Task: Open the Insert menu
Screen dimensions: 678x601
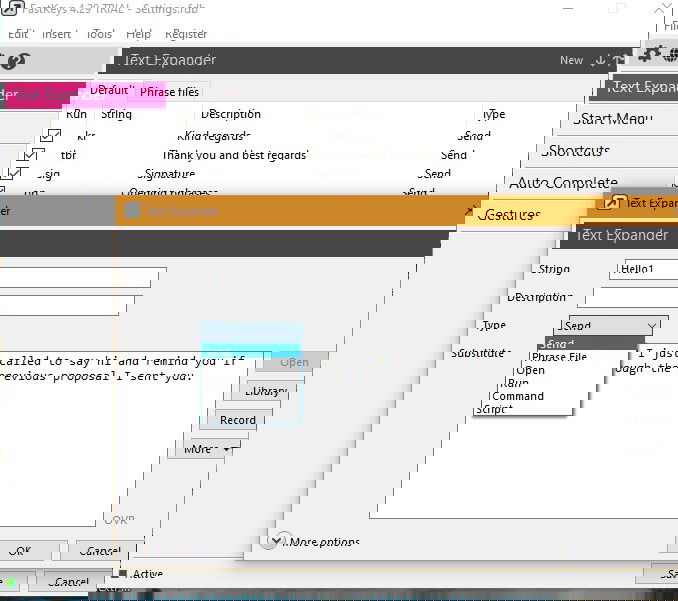Action: (58, 34)
